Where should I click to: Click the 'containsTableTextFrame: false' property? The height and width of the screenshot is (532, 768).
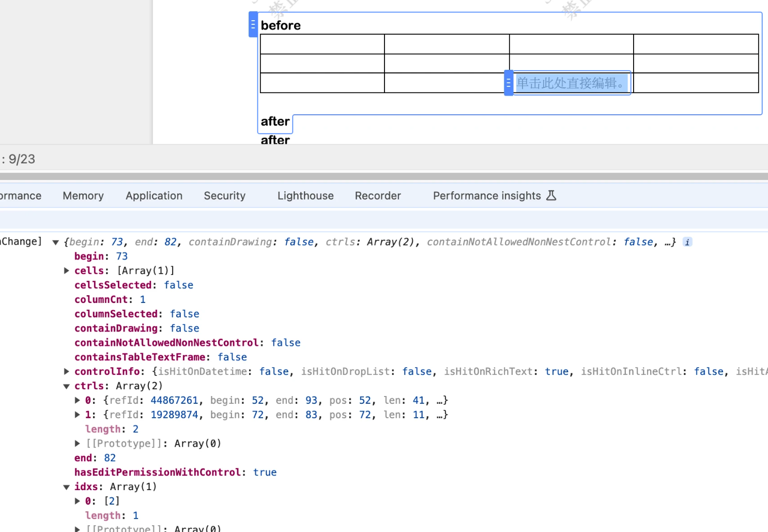(161, 357)
